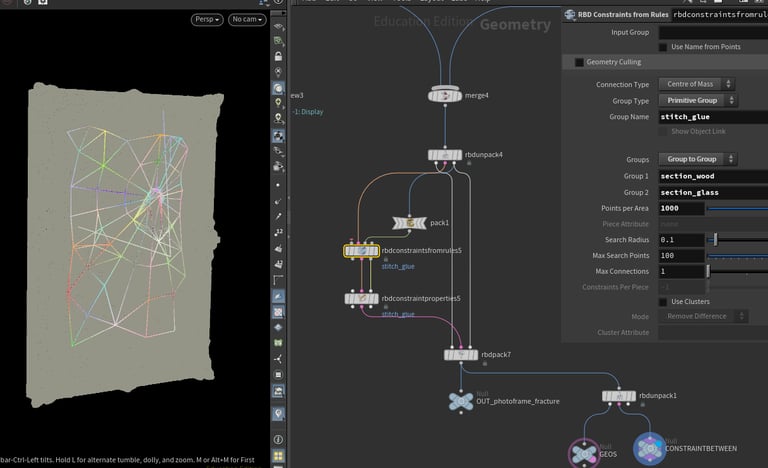Viewport: 768px width, 468px height.
Task: Click the Search Radius value 0.1
Action: coord(682,240)
